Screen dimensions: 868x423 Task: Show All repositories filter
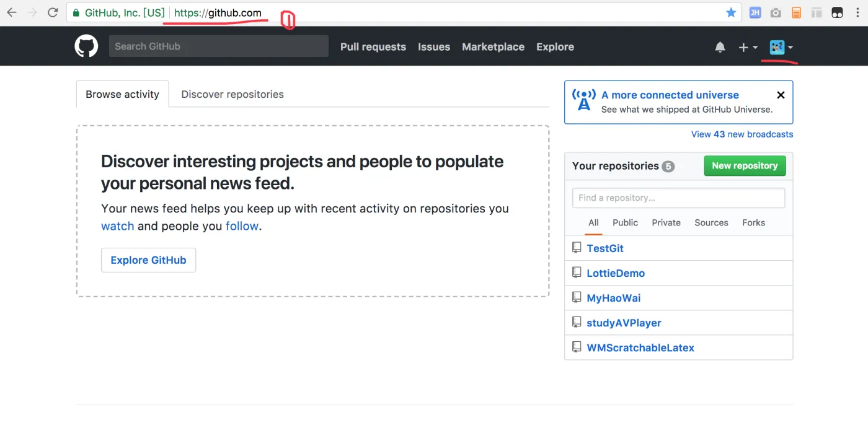(593, 223)
